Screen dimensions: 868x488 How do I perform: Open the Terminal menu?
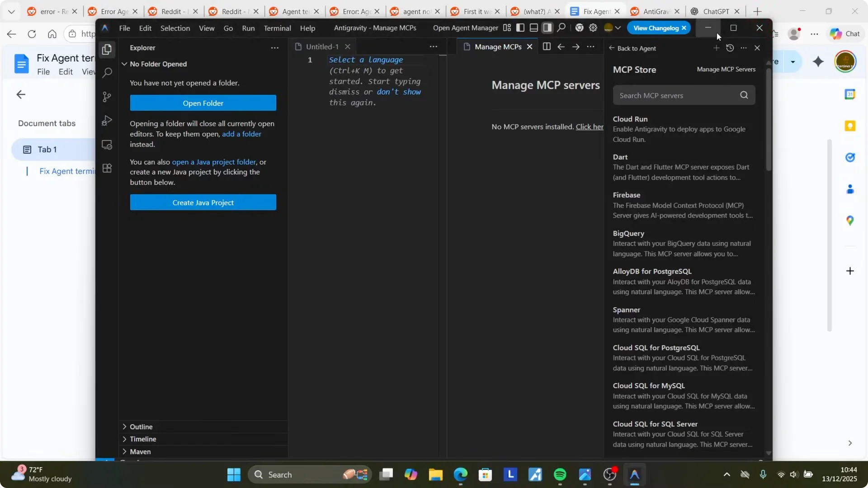(277, 28)
